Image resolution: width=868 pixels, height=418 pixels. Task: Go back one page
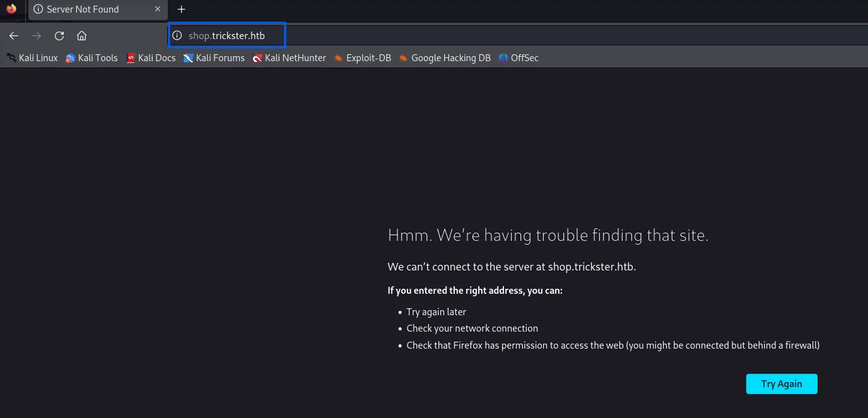coord(14,36)
